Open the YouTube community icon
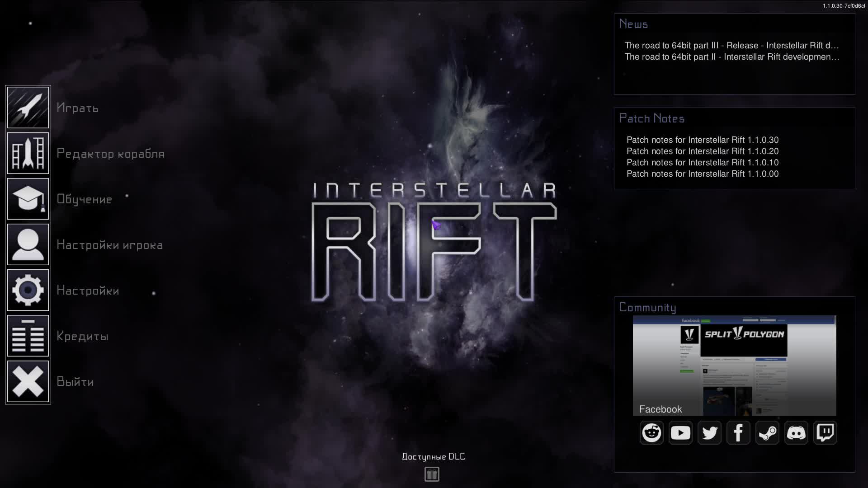The height and width of the screenshot is (488, 868). 680,433
